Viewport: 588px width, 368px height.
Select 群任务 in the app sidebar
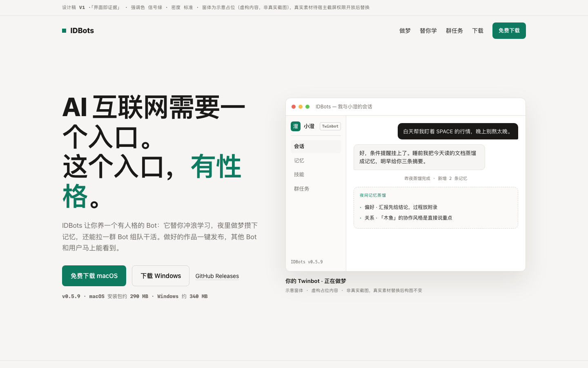click(316, 189)
